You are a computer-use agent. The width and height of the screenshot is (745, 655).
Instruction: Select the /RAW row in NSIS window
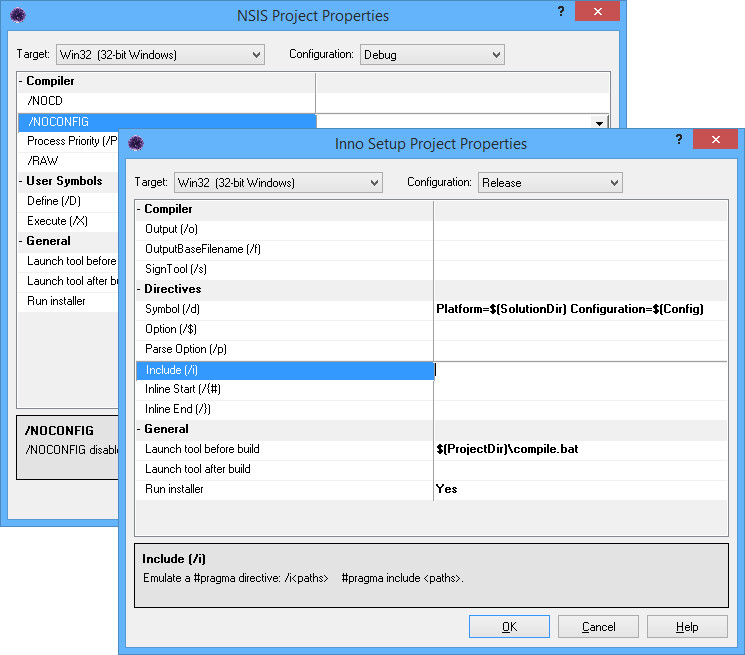point(68,161)
